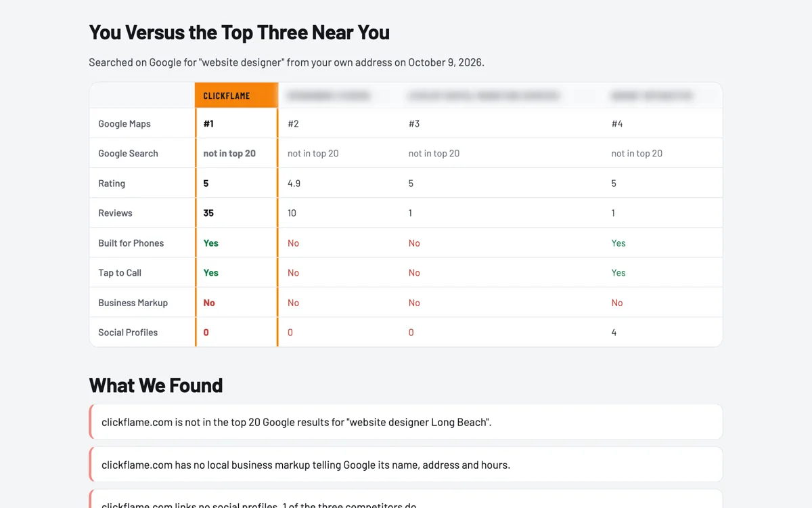Click the "no local business markup" finding card
Viewport: 812px width, 508px height.
406,465
